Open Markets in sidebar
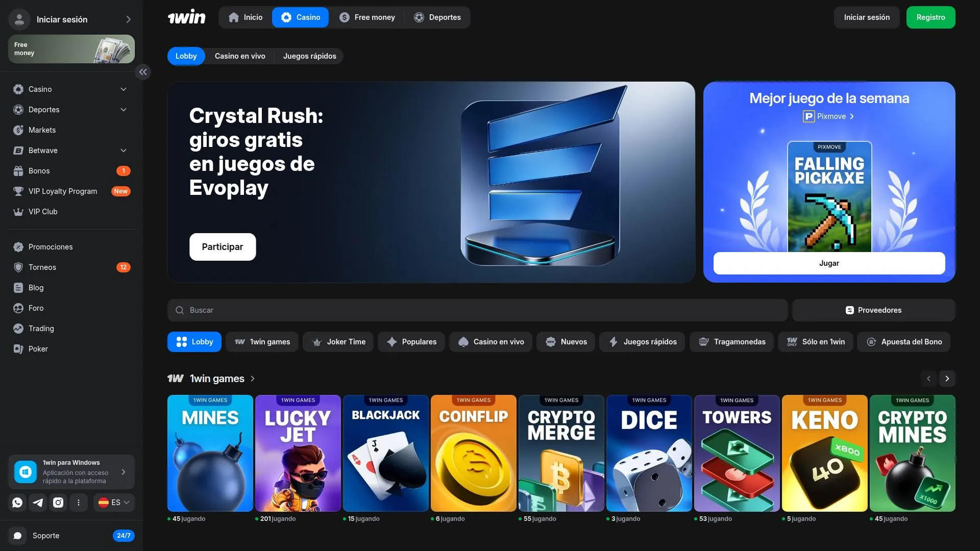The image size is (980, 551). point(71,130)
